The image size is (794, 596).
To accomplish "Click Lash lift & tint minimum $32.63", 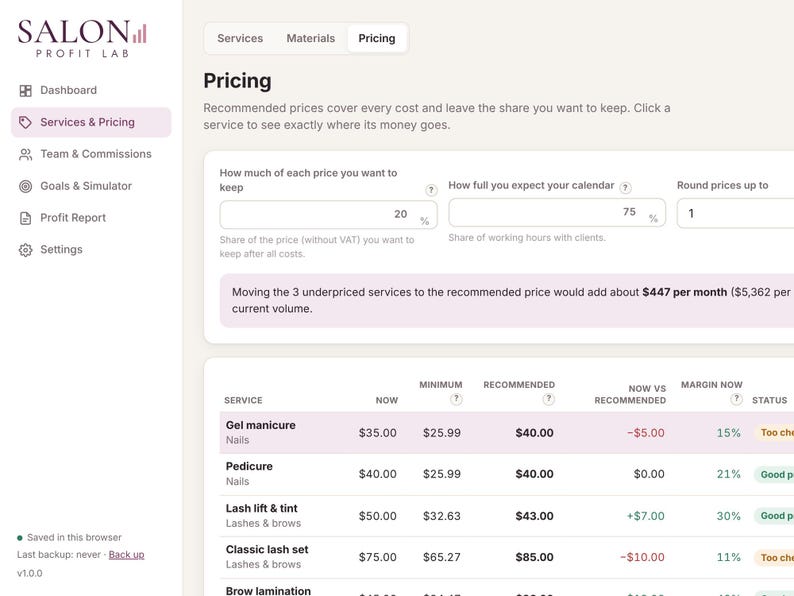I will 442,516.
